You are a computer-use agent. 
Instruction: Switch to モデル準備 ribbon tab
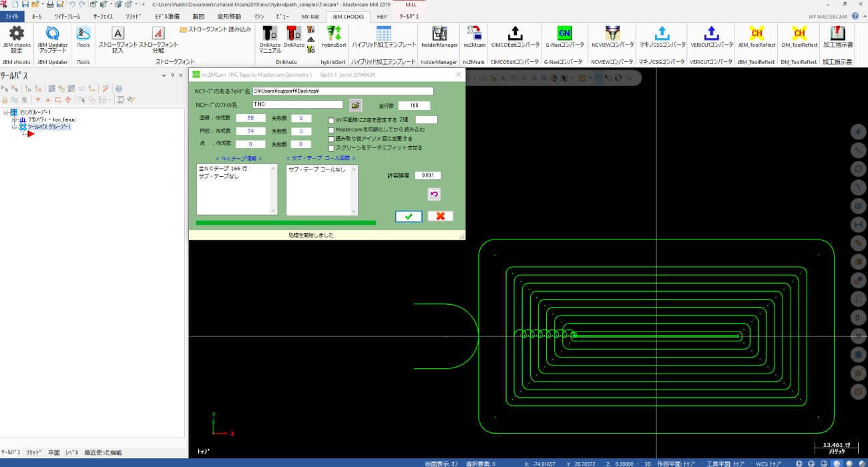pos(167,15)
